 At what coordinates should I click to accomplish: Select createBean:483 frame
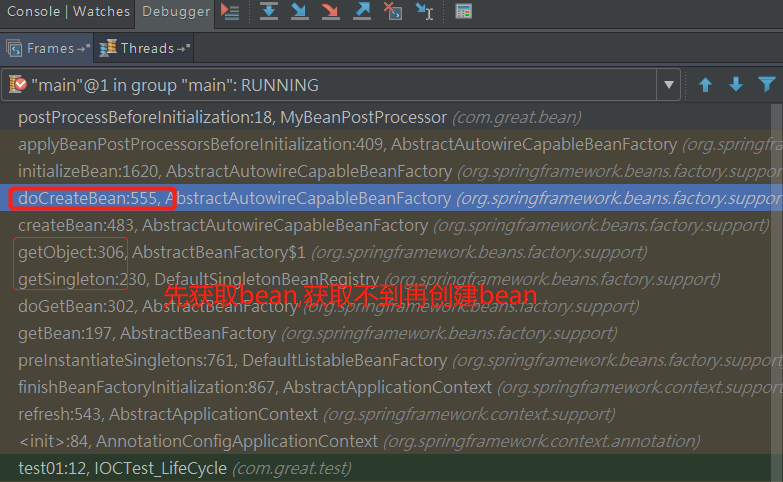point(385,225)
